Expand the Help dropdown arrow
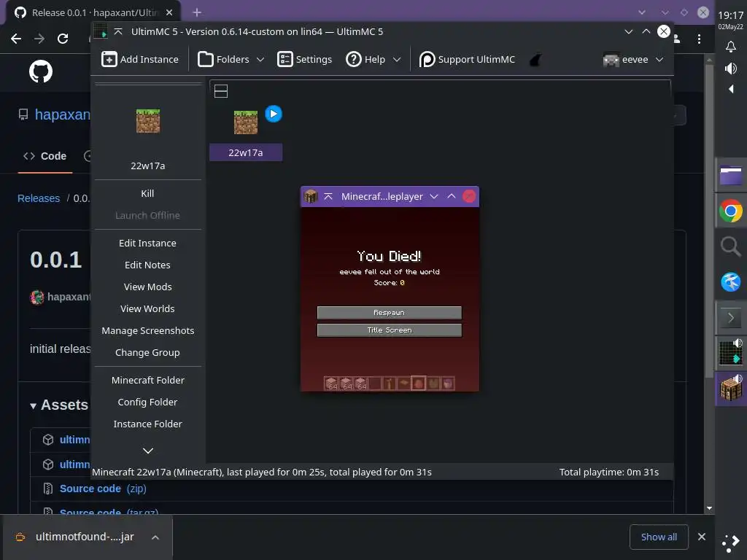 point(397,60)
